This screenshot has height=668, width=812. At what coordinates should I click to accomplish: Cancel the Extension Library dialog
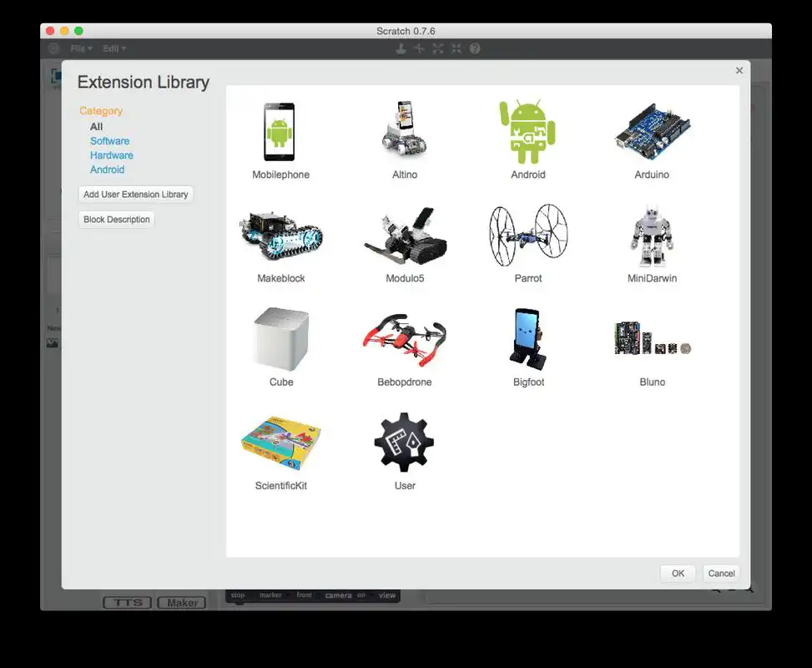click(721, 573)
